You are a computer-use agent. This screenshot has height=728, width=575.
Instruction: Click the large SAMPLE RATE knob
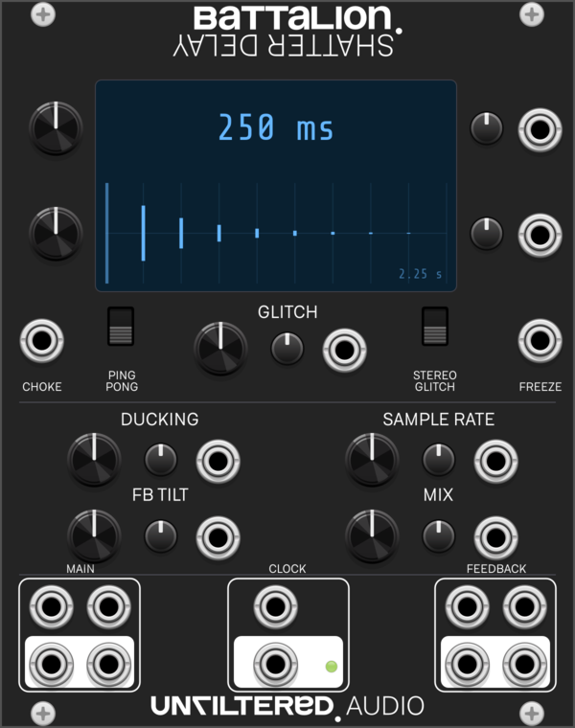372,460
